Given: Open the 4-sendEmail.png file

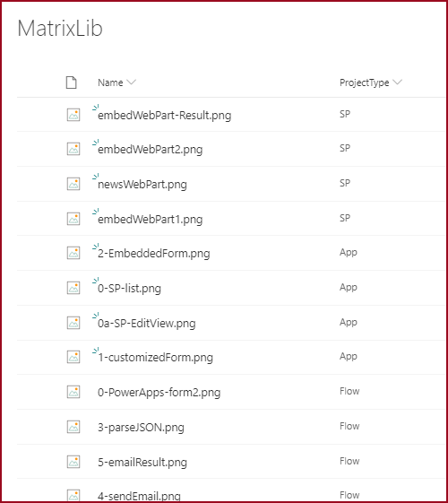Looking at the screenshot, I should [139, 496].
